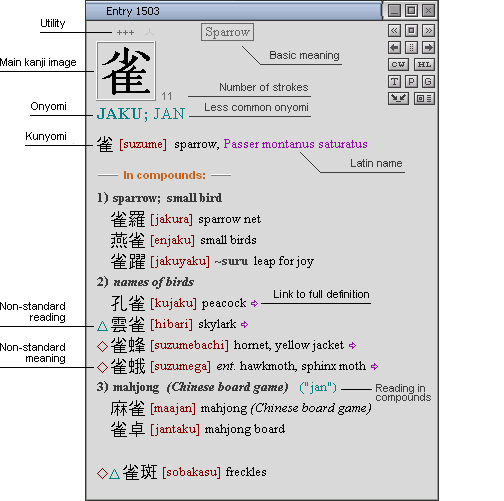
Task: Click the T button
Action: 394,81
